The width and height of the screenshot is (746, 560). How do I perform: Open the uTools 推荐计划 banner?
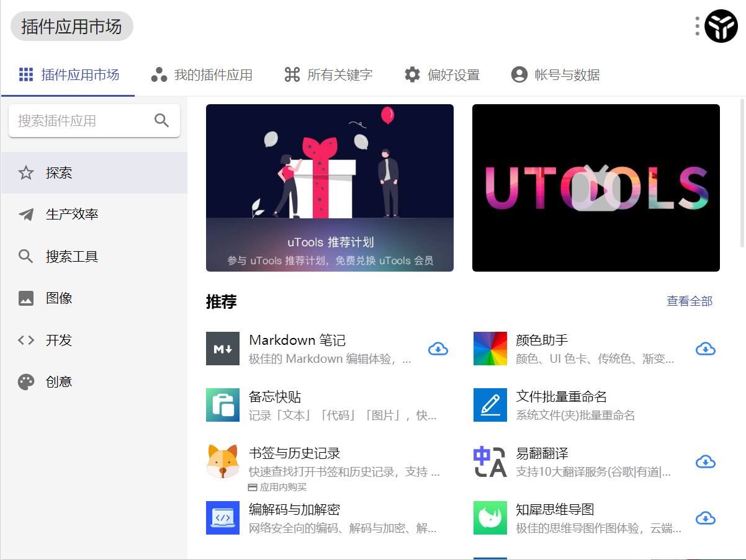point(330,188)
